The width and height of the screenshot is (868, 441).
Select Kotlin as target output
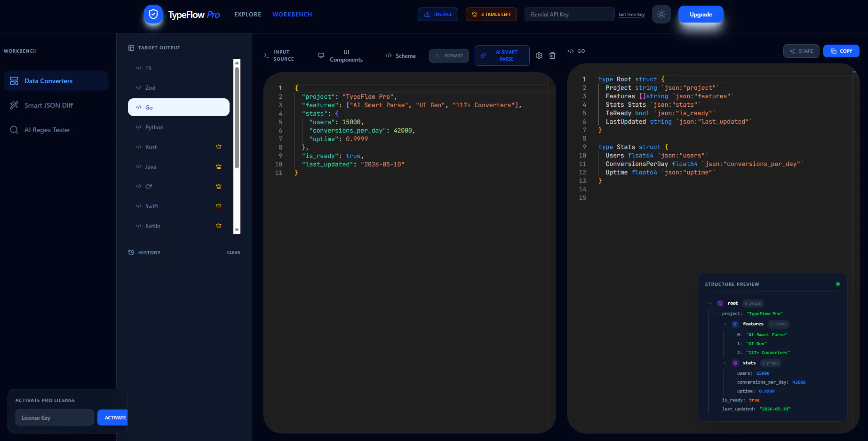coord(179,226)
